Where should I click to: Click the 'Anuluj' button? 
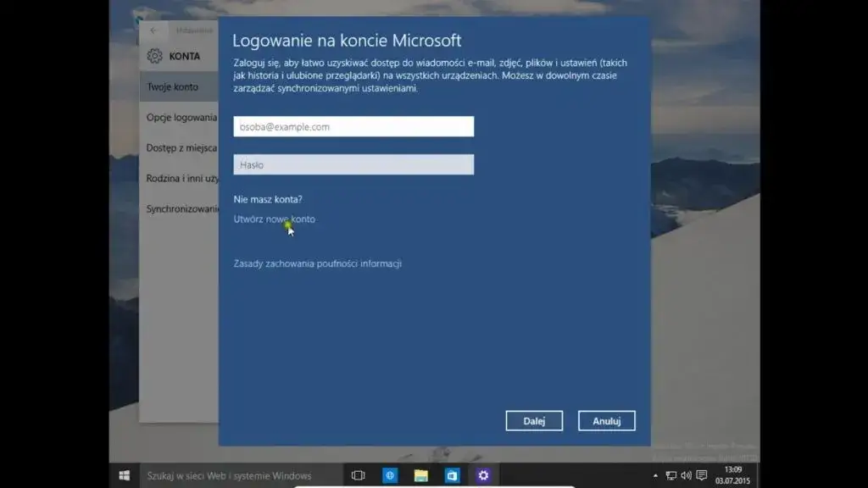point(607,420)
